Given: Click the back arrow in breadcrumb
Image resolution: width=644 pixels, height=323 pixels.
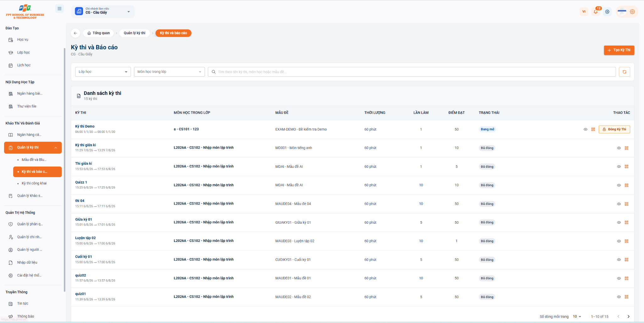Looking at the screenshot, I should [x=75, y=33].
